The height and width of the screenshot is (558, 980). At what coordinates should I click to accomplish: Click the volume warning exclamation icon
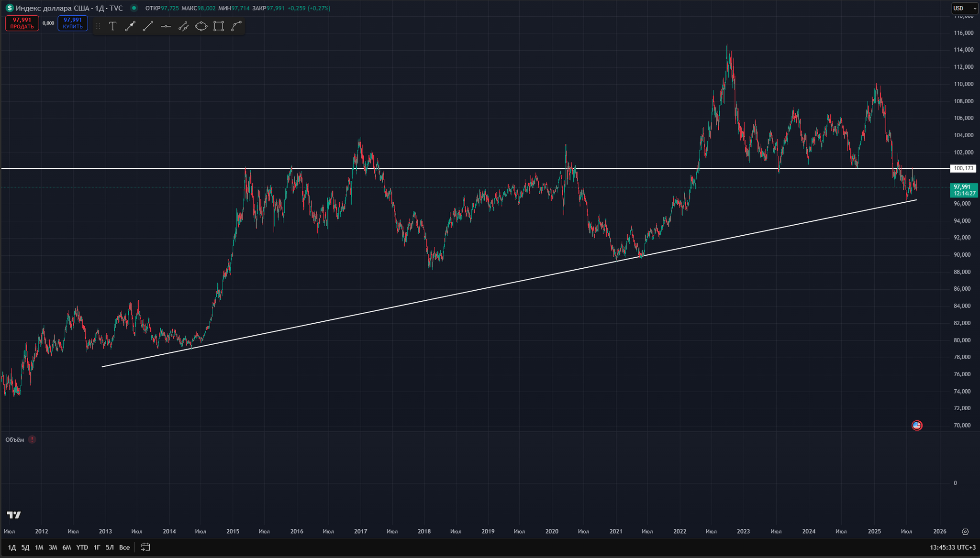tap(32, 439)
